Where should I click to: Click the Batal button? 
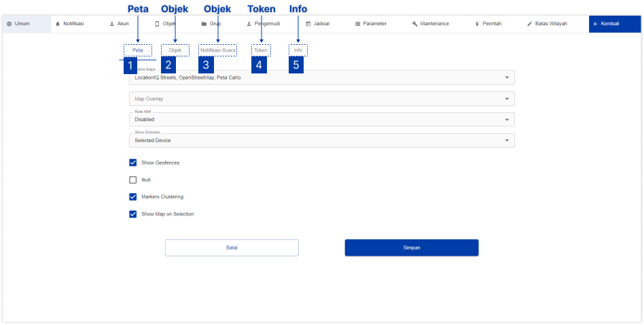tap(232, 247)
